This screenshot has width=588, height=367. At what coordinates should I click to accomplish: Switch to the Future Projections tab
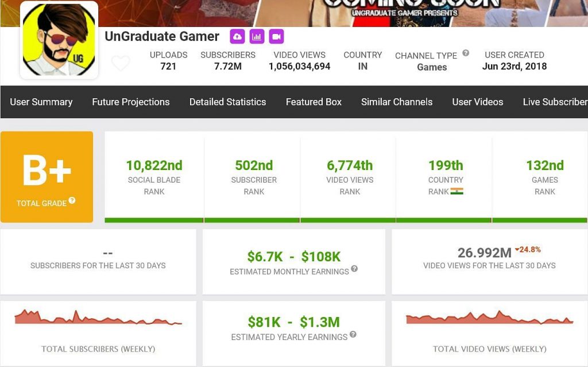[131, 102]
